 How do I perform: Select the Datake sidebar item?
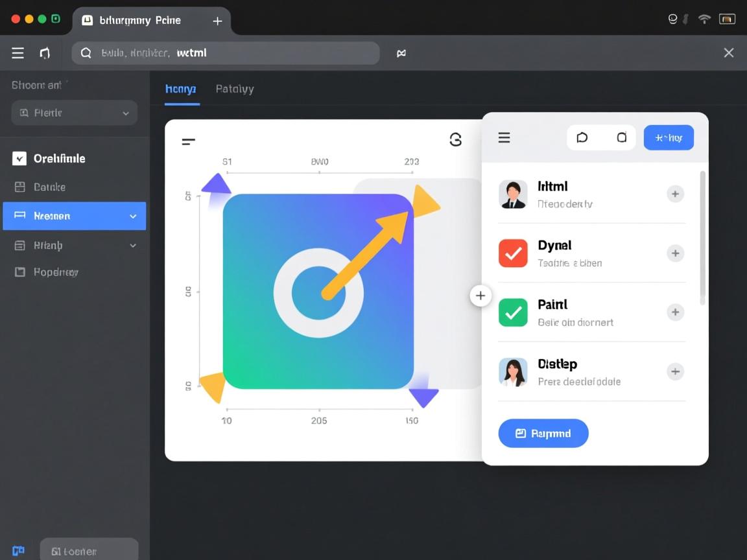click(49, 187)
